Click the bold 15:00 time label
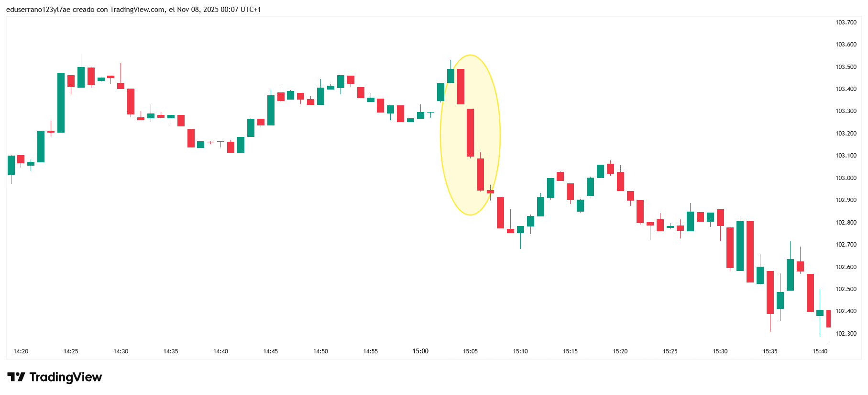868x395 pixels. tap(420, 351)
